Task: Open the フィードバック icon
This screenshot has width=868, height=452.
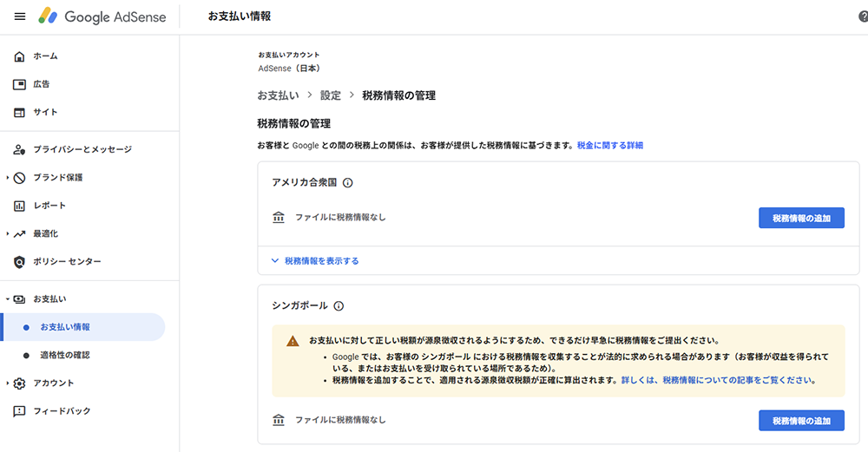Action: (x=19, y=411)
